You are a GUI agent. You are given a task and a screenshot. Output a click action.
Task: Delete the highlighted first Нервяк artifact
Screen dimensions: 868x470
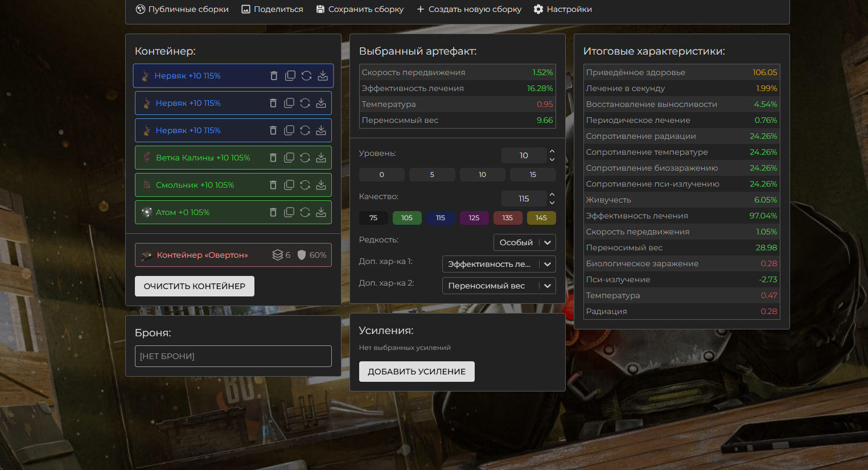tap(274, 76)
